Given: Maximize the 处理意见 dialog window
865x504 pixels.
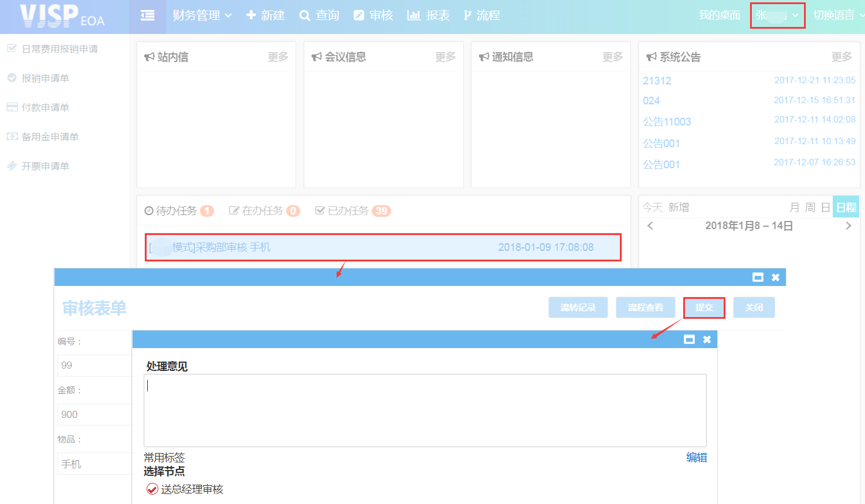Looking at the screenshot, I should 689,339.
